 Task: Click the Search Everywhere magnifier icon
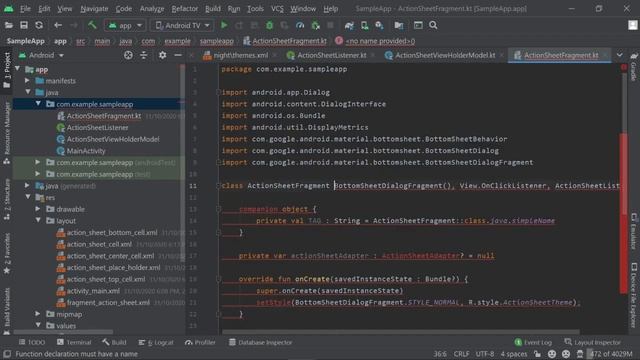pyautogui.click(x=433, y=25)
